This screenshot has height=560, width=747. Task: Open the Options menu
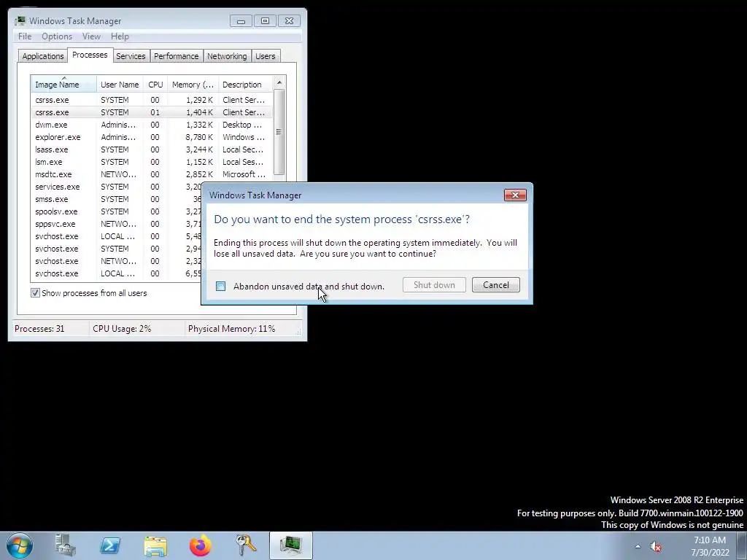coord(57,36)
